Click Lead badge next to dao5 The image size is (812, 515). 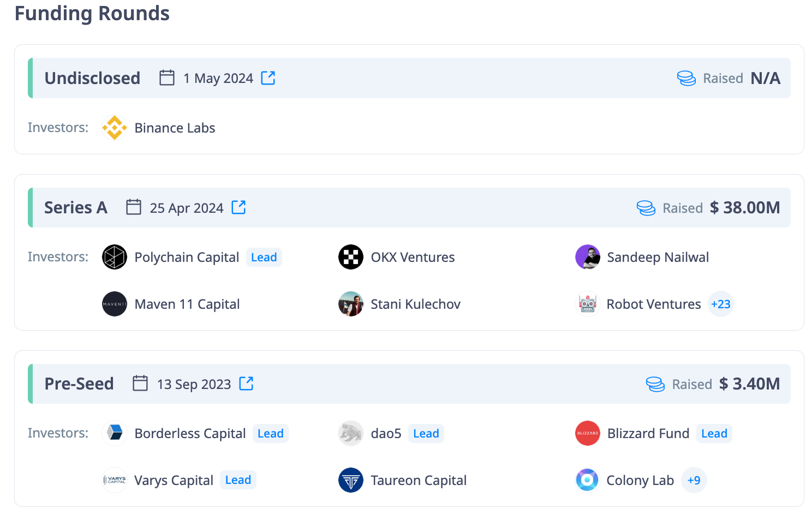[426, 433]
